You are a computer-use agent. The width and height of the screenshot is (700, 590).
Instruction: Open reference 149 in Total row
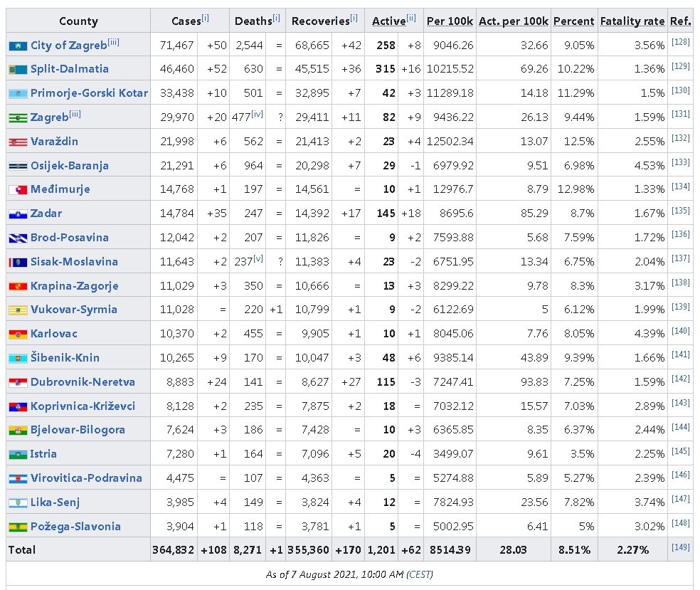coord(680,547)
